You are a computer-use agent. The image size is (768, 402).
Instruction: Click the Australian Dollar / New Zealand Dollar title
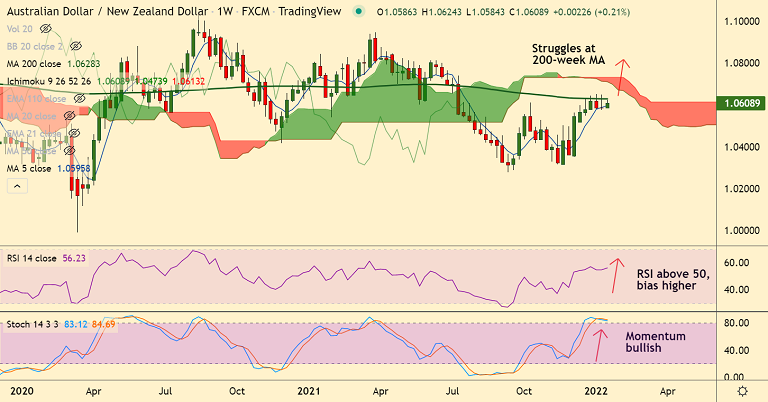(107, 11)
